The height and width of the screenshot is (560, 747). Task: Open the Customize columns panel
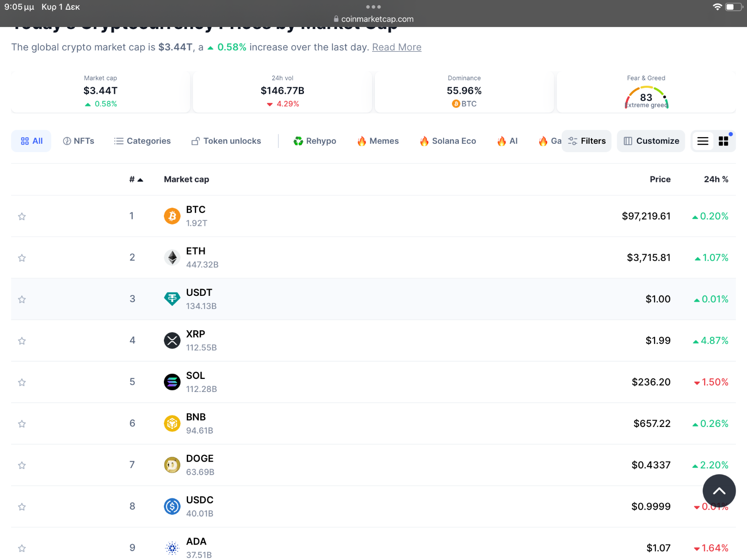coord(651,141)
